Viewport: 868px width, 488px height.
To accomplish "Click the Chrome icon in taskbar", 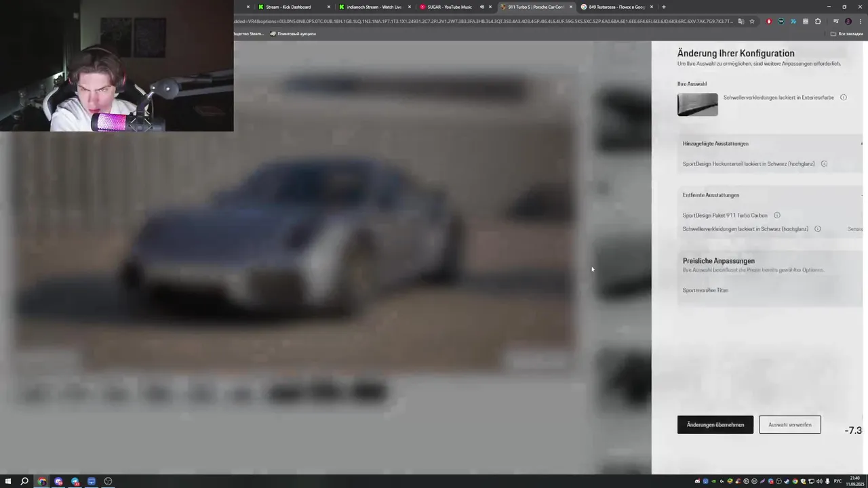I will (42, 481).
